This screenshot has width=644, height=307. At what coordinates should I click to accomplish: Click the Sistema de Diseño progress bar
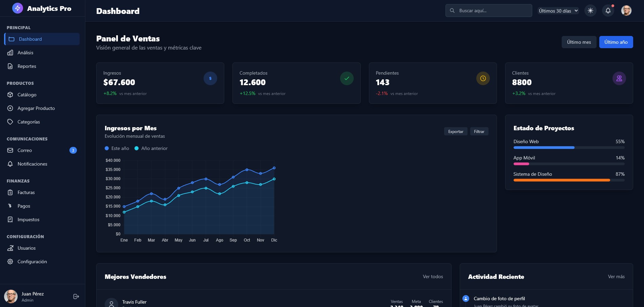pos(569,180)
